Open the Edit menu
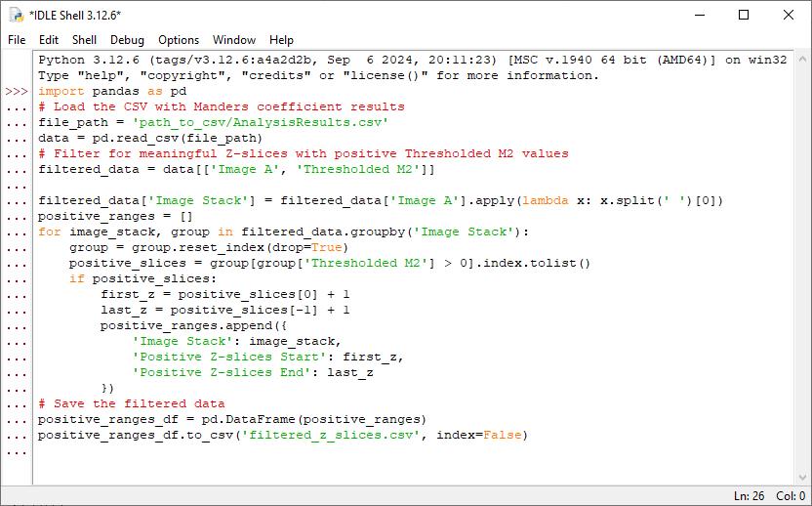 [x=49, y=40]
